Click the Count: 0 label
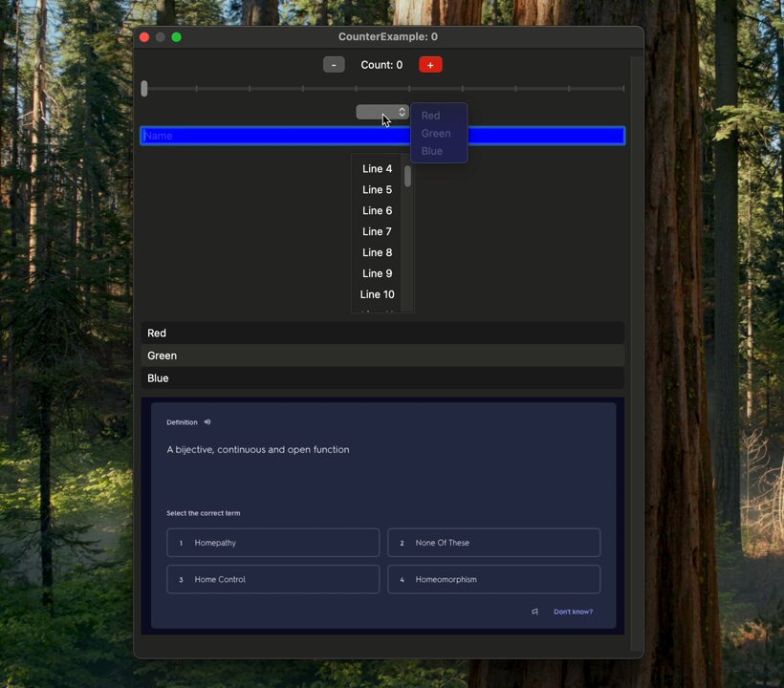The height and width of the screenshot is (688, 784). pyautogui.click(x=381, y=65)
